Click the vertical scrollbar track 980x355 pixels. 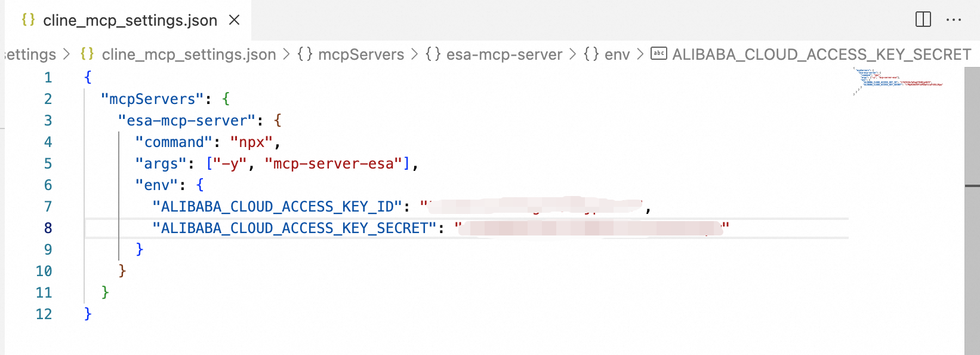tap(972, 269)
